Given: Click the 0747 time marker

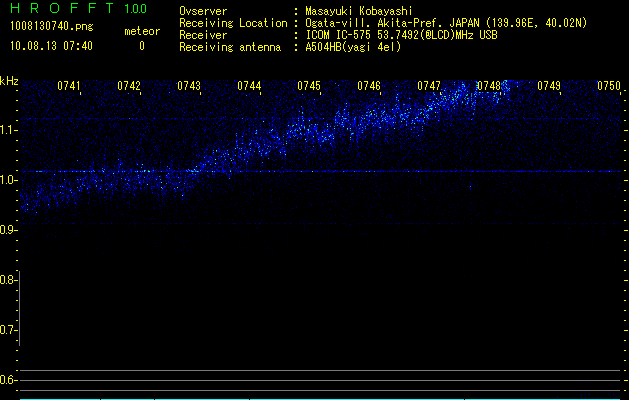Looking at the screenshot, I should click(429, 85).
